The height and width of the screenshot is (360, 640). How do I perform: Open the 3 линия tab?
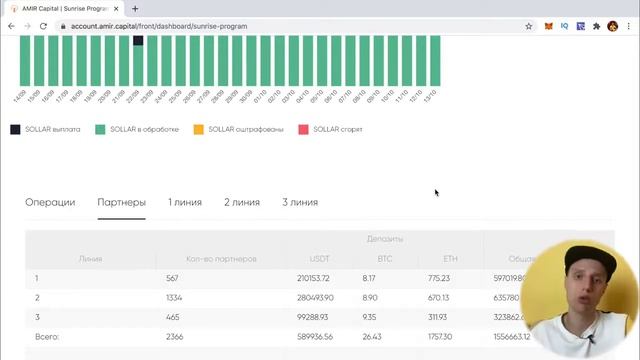300,202
